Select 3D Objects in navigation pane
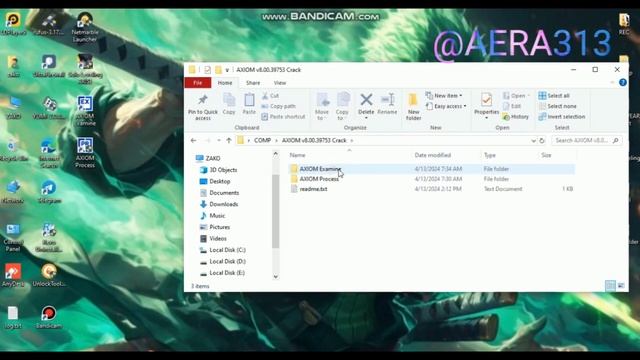The image size is (640, 360). coord(223,170)
